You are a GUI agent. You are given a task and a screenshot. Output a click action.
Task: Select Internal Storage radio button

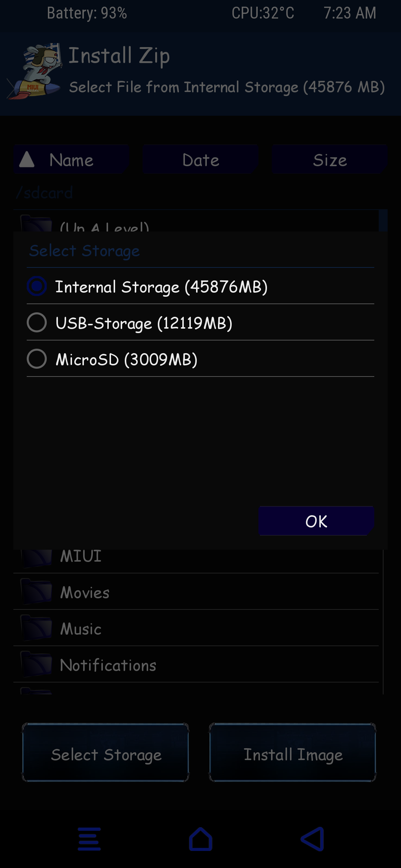37,286
